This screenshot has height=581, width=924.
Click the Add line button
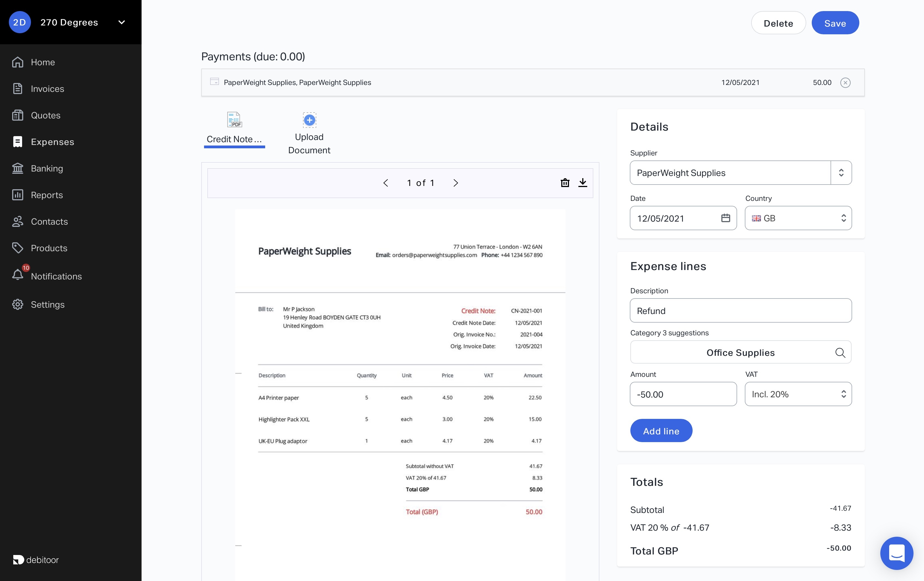661,430
